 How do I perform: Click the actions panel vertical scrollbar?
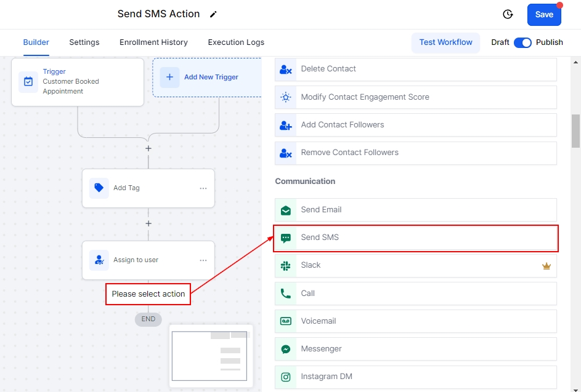tap(575, 130)
